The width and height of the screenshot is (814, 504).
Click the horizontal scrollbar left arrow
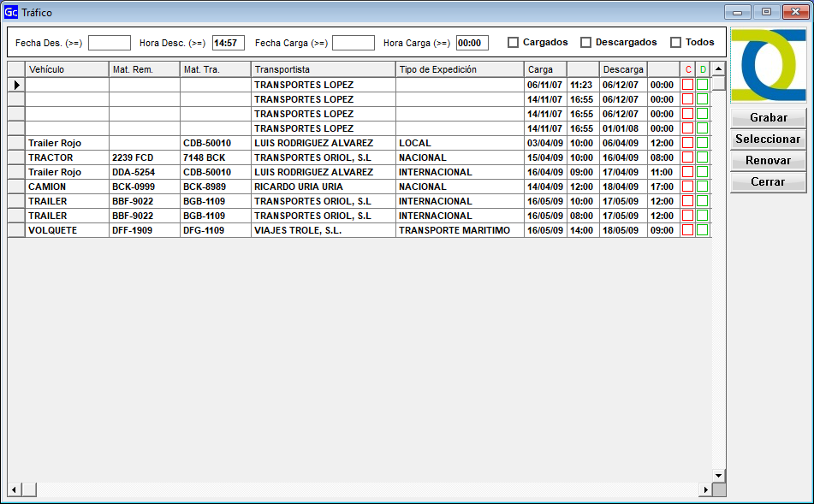(x=14, y=489)
